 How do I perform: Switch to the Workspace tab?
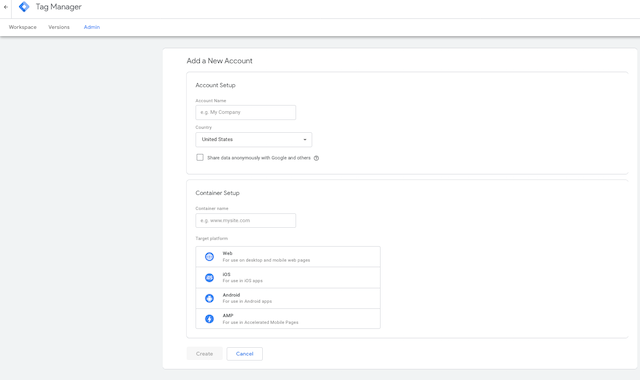23,27
